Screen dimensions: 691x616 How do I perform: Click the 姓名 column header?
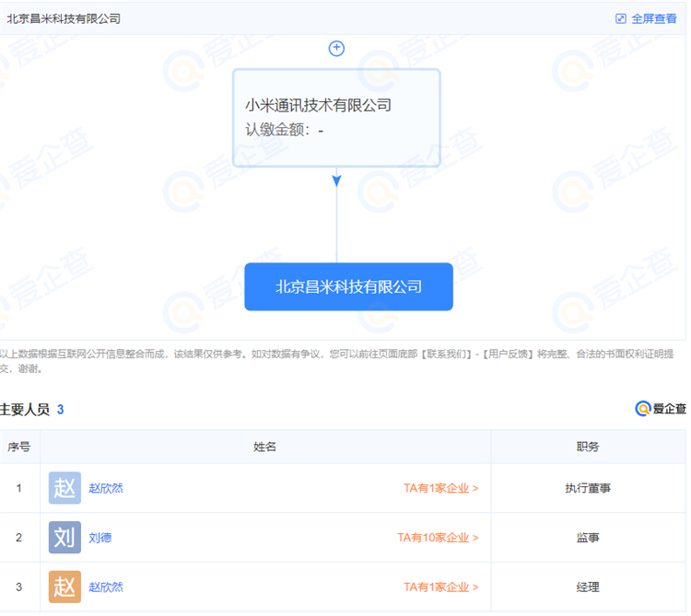pyautogui.click(x=264, y=447)
